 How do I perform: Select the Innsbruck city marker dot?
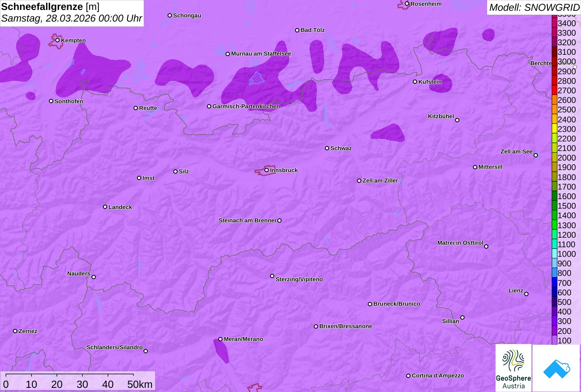coord(266,170)
